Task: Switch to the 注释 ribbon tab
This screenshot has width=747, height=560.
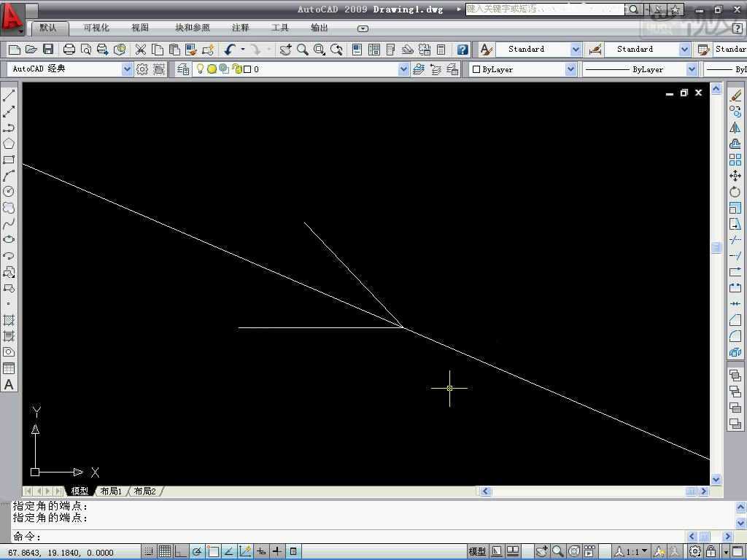Action: coord(241,28)
